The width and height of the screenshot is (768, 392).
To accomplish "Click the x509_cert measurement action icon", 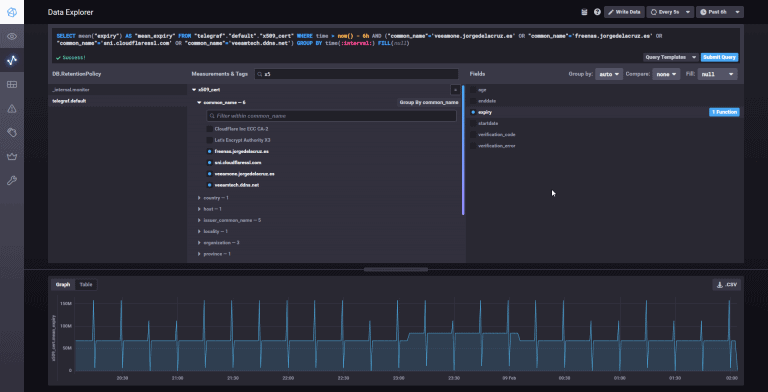I will pyautogui.click(x=455, y=90).
